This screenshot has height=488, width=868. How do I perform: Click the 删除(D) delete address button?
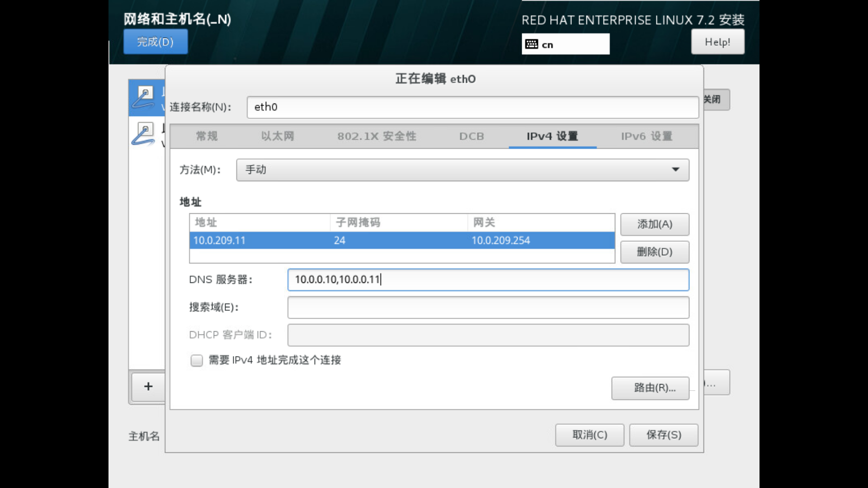point(654,252)
